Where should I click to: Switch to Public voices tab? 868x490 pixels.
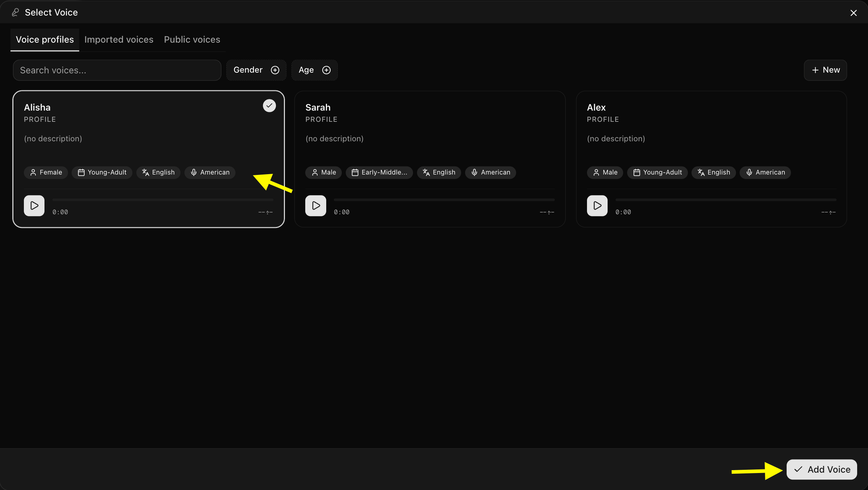(192, 40)
